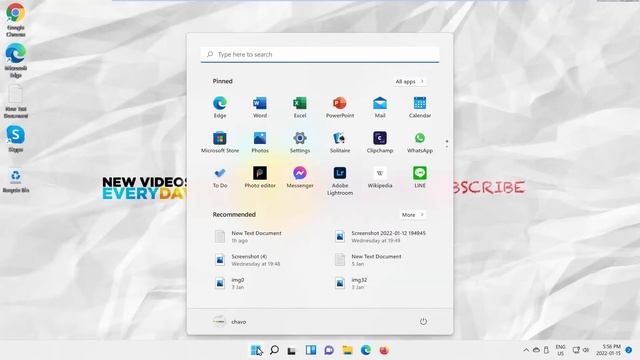Launch Adobe Lightroom
Viewport: 640px width, 360px height.
340,181
